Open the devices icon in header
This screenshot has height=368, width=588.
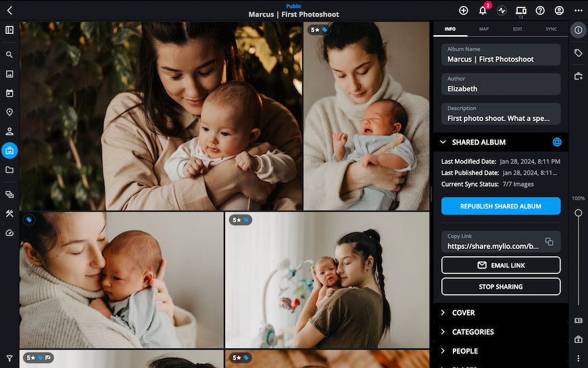(x=521, y=11)
